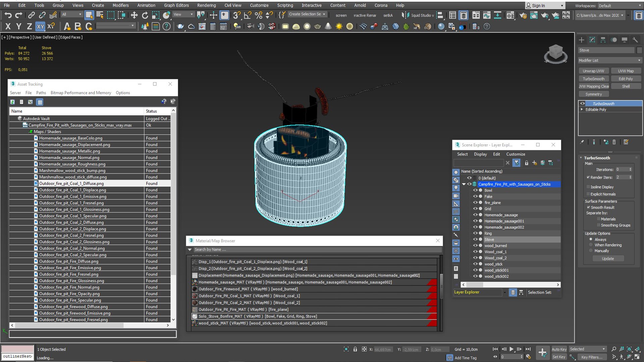Toggle TurboSmooth modifier visibility eye
Image resolution: width=644 pixels, height=362 pixels.
click(583, 104)
